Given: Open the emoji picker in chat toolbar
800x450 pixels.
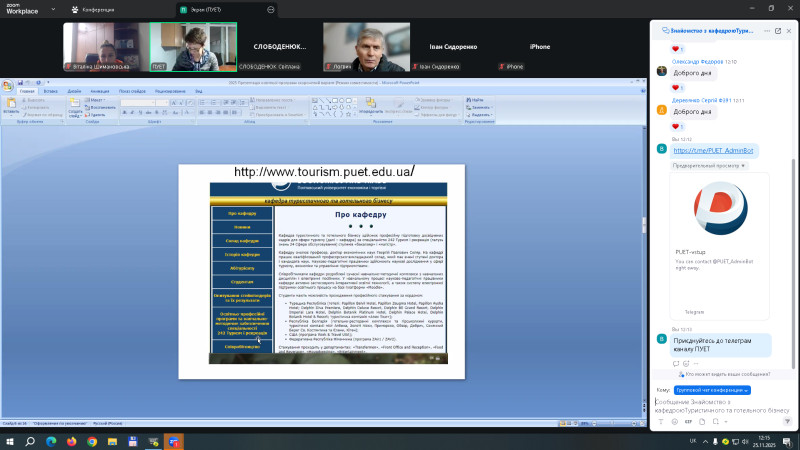Looking at the screenshot, I should click(673, 423).
